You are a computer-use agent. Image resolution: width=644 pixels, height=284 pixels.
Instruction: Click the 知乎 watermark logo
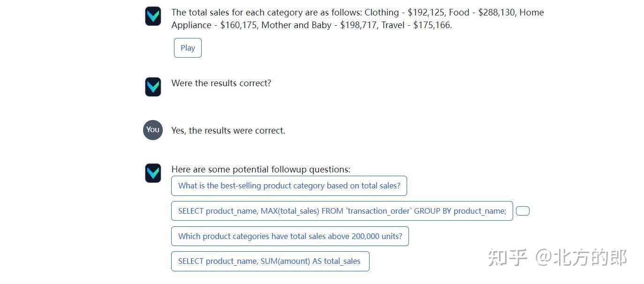(508, 257)
